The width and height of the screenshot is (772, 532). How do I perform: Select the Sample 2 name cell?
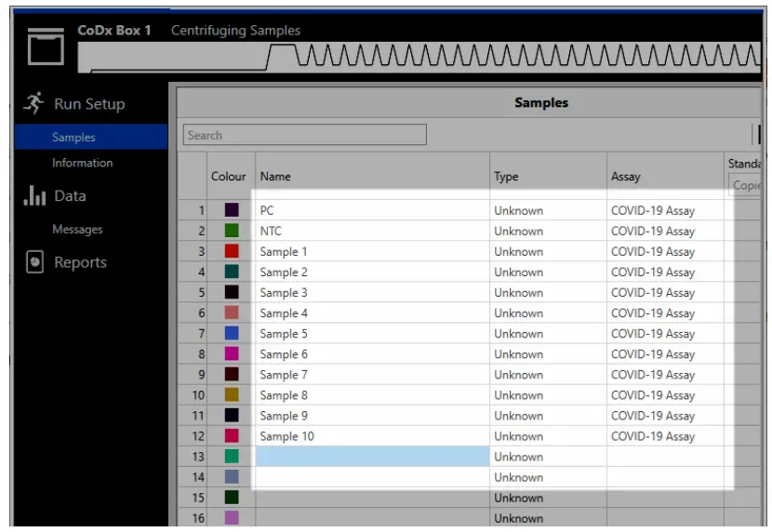tap(372, 272)
